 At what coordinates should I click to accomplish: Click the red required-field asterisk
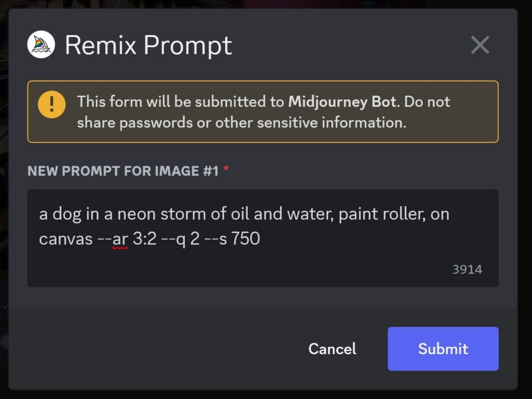coord(226,169)
